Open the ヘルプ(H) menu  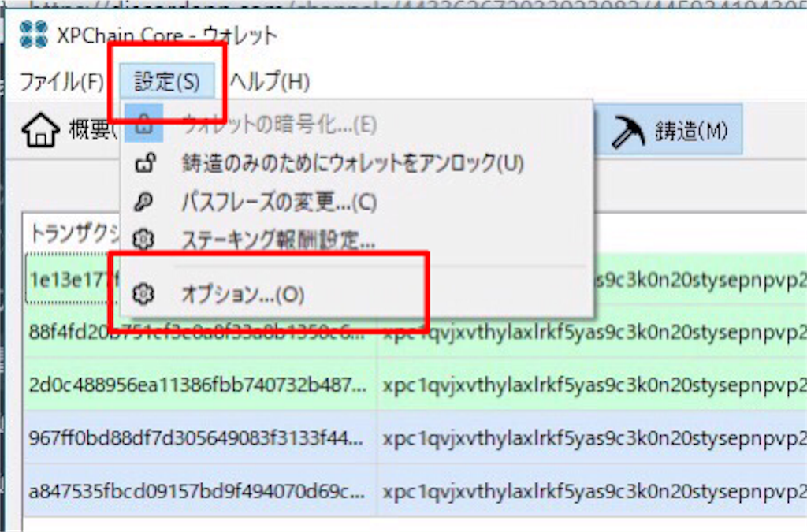coord(270,81)
